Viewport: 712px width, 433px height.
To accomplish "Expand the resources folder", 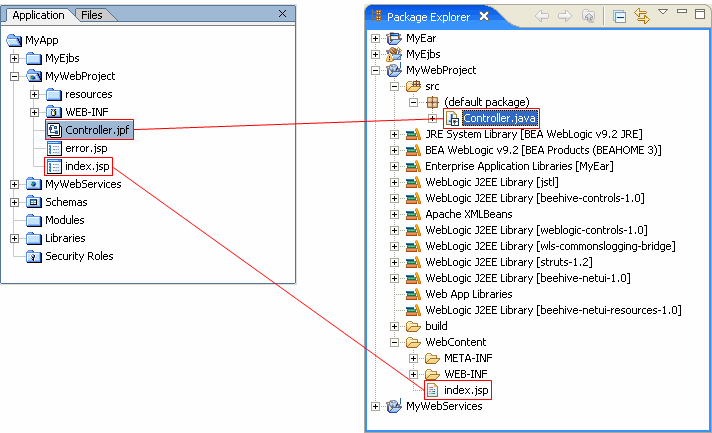I will pos(35,94).
